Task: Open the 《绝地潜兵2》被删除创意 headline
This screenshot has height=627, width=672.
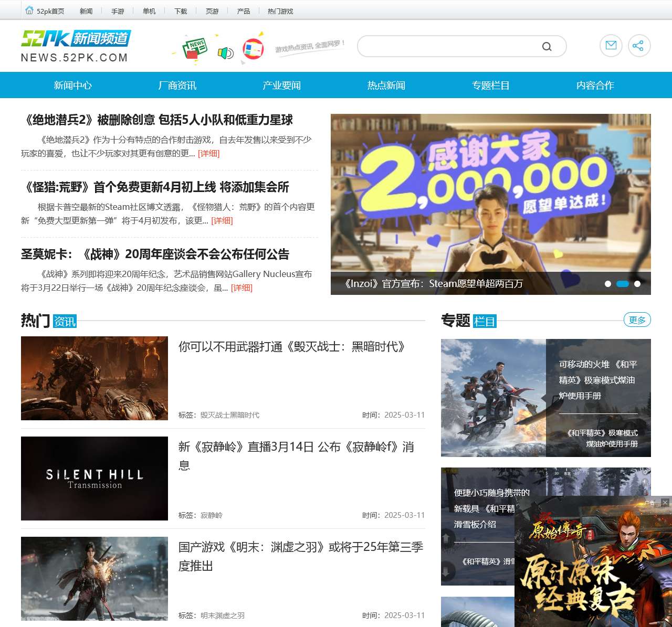Action: coord(157,120)
